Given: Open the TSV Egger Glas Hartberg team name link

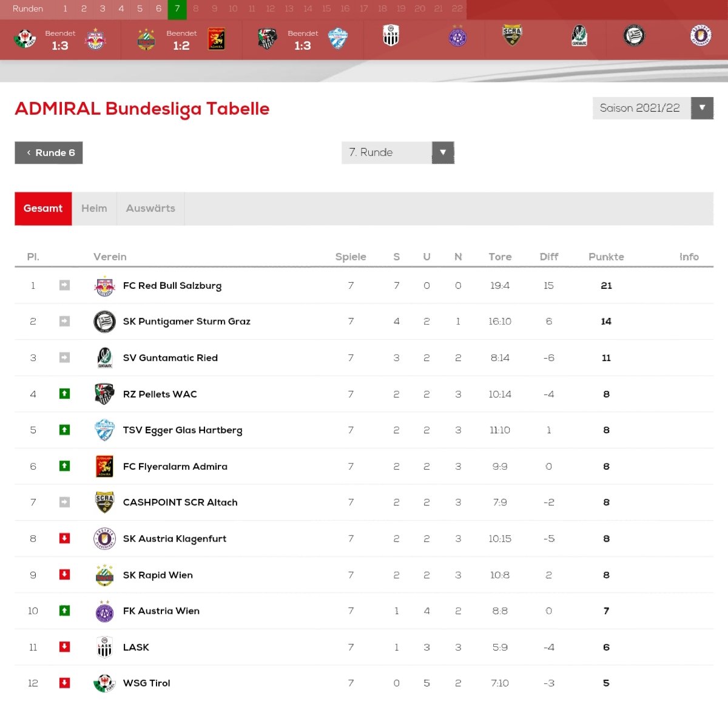Looking at the screenshot, I should tap(183, 430).
